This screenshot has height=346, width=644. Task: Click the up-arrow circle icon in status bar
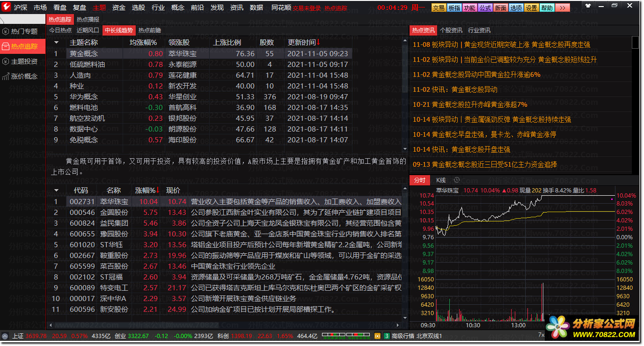[5, 336]
